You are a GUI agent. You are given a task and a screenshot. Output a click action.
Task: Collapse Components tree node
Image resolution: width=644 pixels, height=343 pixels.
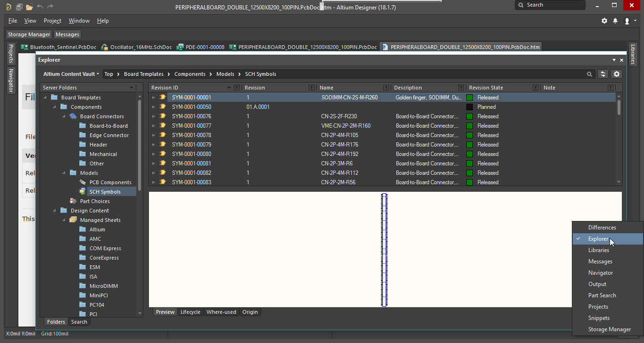(x=55, y=107)
